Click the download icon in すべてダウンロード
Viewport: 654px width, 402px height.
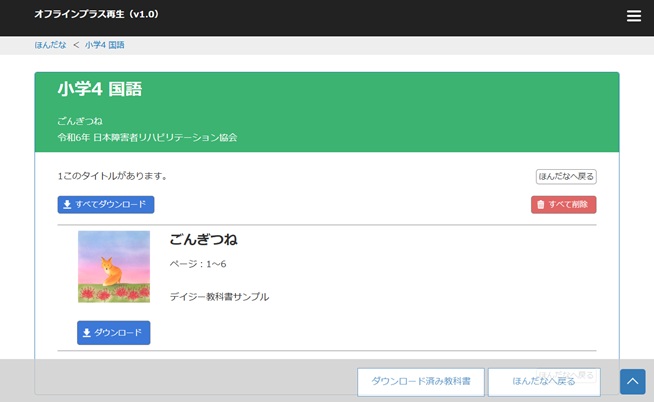pos(67,205)
